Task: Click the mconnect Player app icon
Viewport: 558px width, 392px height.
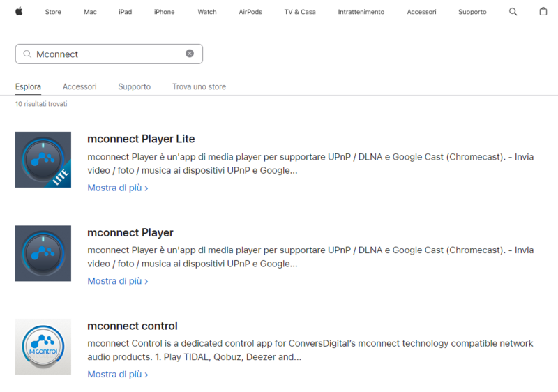Action: [x=43, y=253]
